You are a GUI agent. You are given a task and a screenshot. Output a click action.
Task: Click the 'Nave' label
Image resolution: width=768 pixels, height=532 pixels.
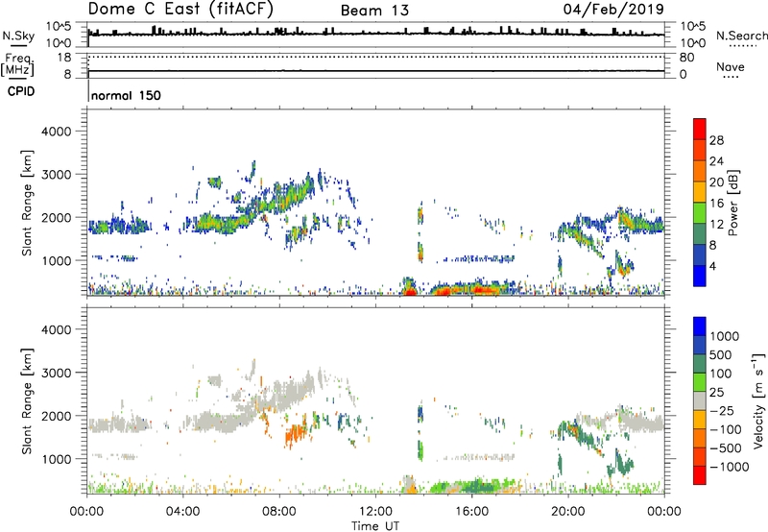click(x=731, y=67)
